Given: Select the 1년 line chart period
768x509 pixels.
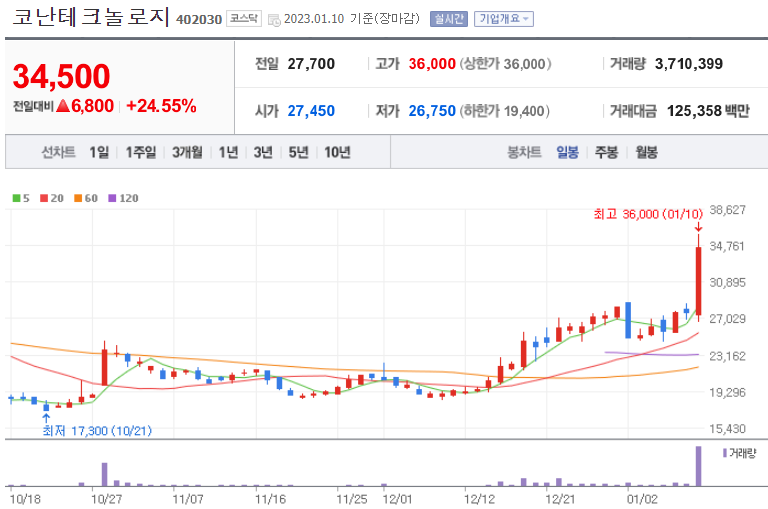Looking at the screenshot, I should [x=228, y=152].
